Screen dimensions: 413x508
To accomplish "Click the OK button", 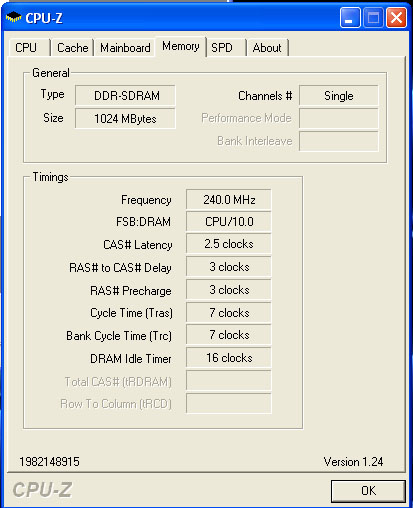I will (x=368, y=491).
